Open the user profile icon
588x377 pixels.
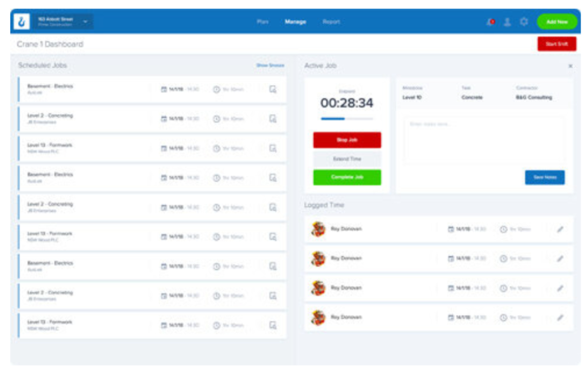(507, 22)
